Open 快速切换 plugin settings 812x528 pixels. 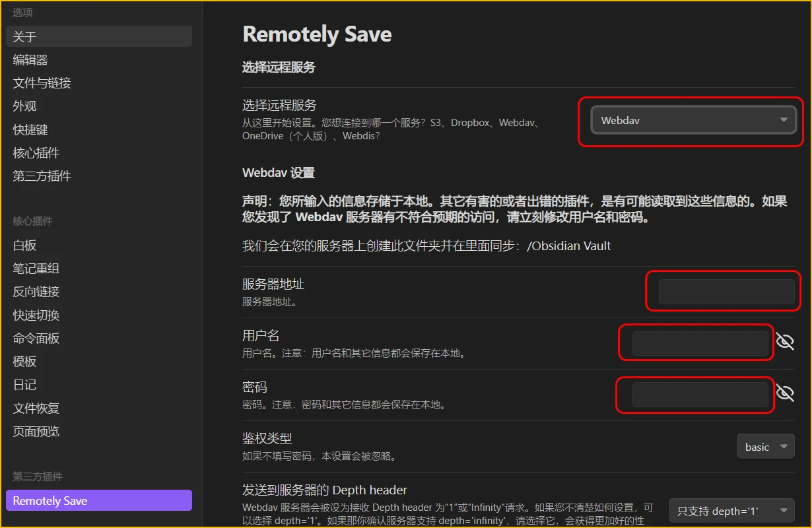click(x=99, y=315)
